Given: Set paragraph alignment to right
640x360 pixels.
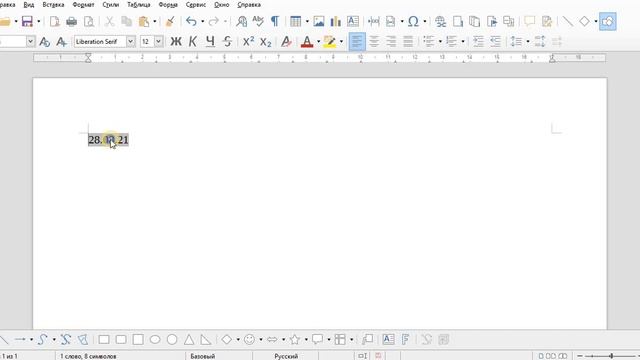Looking at the screenshot, I should point(391,41).
